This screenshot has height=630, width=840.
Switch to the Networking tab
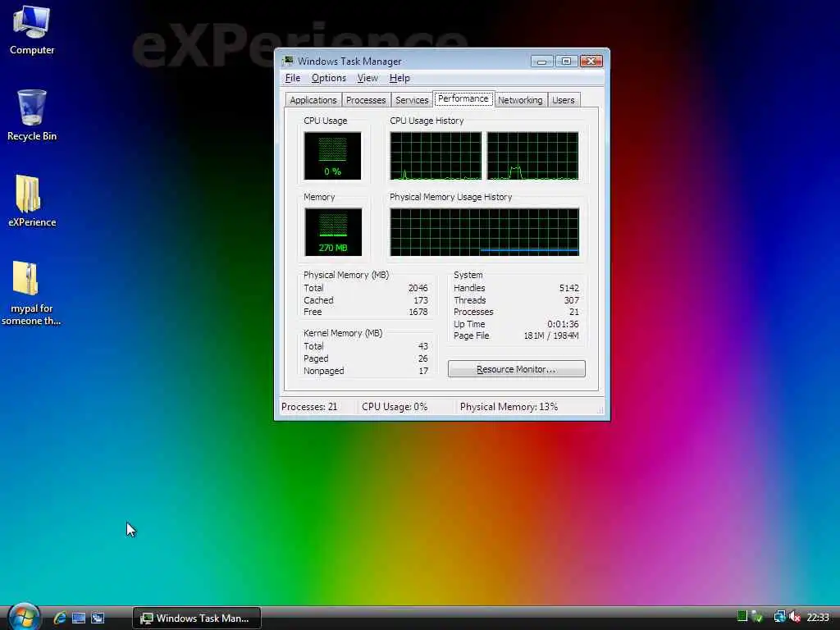click(x=520, y=100)
